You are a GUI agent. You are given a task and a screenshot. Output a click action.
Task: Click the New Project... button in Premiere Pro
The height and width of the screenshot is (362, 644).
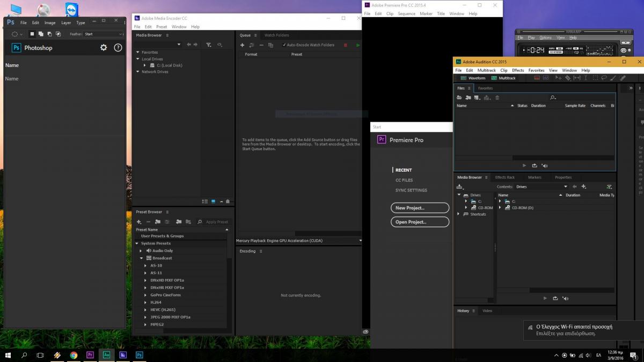point(420,208)
